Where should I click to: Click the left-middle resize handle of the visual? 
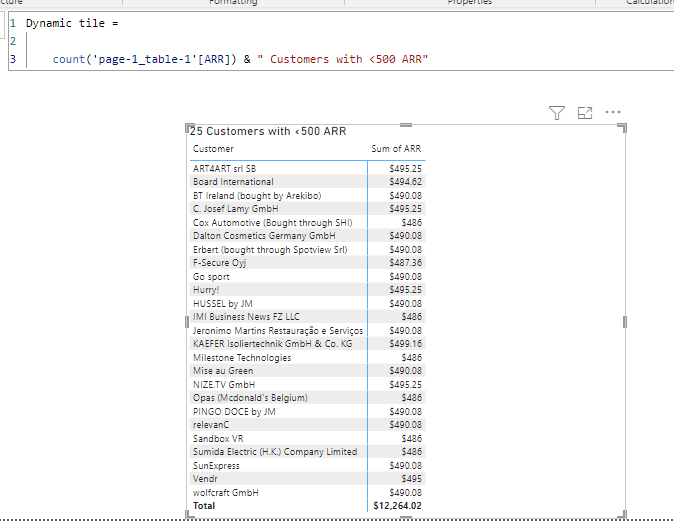pos(187,322)
